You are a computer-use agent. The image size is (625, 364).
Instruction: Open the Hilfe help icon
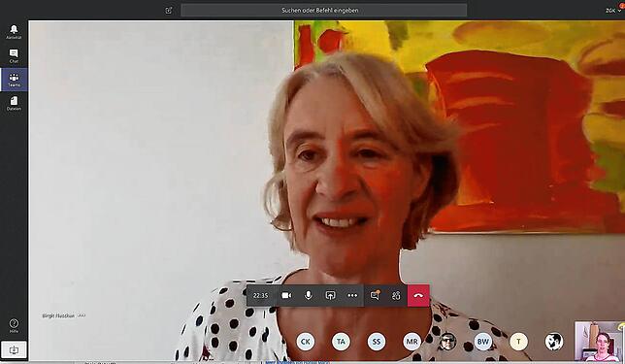click(14, 326)
